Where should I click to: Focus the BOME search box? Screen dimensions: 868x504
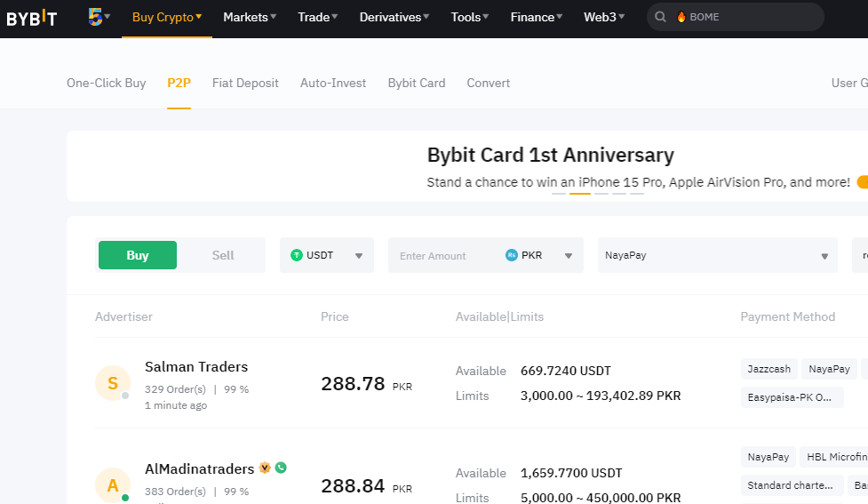click(x=735, y=17)
